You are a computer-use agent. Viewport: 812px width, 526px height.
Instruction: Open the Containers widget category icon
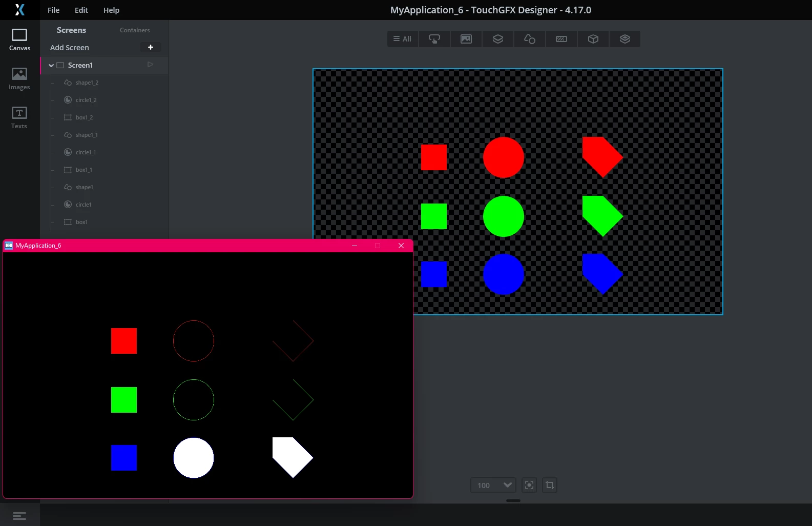tap(498, 39)
